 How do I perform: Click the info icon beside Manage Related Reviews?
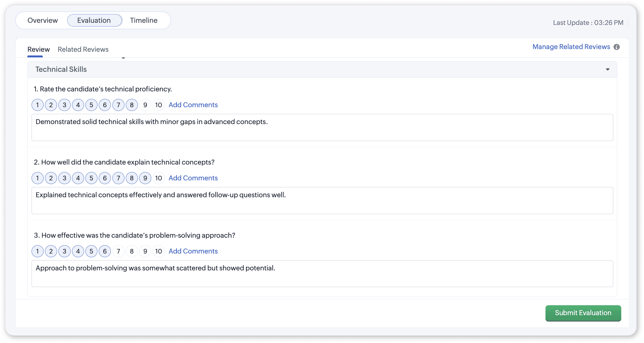(616, 47)
